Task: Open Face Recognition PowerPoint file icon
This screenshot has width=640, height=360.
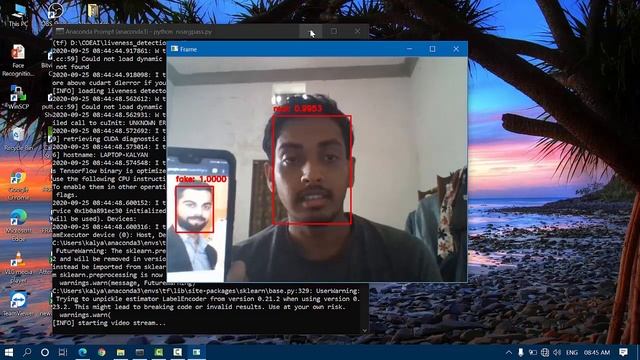Action: [x=18, y=60]
